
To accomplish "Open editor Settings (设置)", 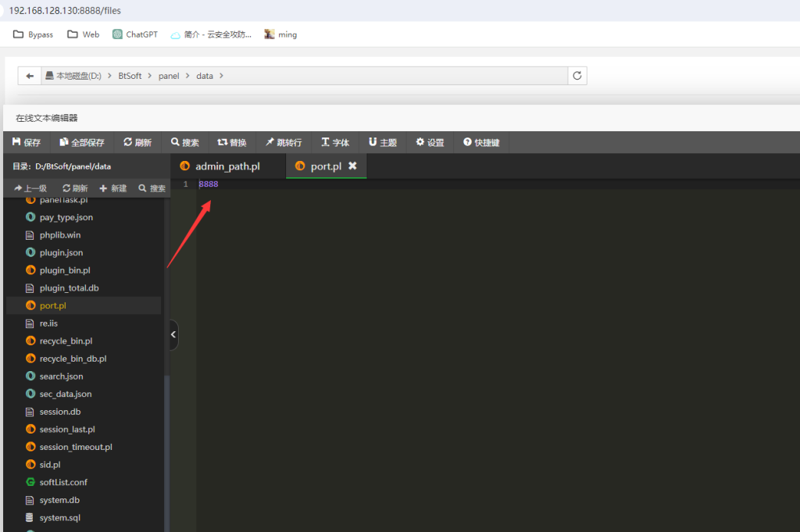I will pos(430,142).
